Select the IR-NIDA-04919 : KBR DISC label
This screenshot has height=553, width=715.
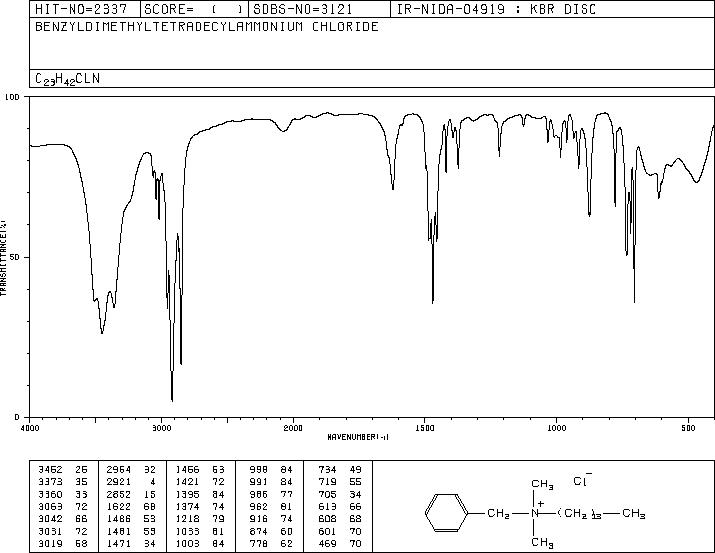point(496,9)
